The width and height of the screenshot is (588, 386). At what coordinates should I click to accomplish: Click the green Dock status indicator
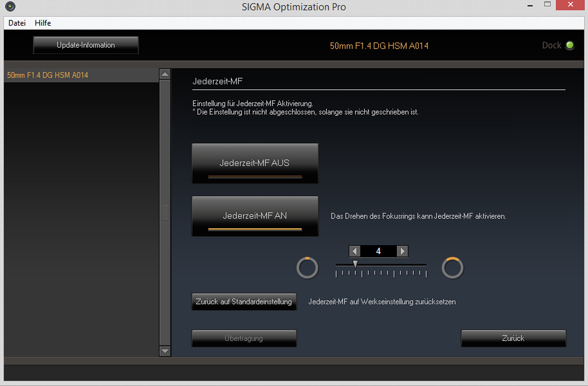coord(570,45)
